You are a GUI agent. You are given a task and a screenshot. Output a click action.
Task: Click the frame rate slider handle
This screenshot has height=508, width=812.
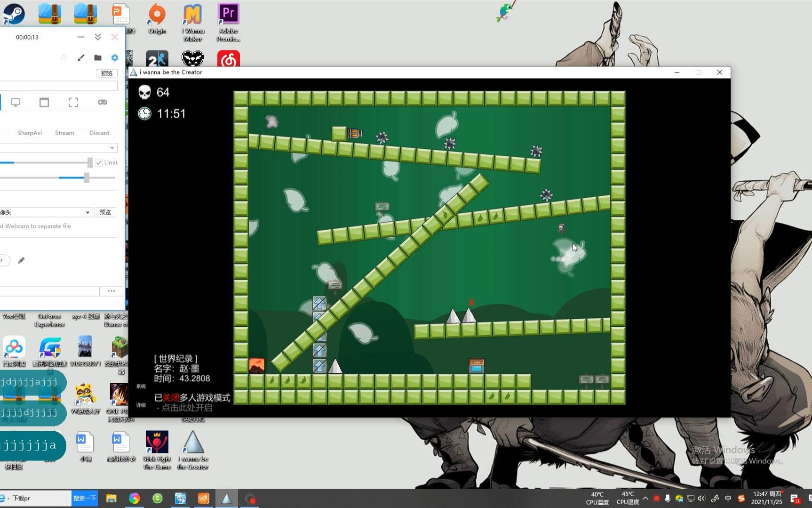[x=90, y=162]
